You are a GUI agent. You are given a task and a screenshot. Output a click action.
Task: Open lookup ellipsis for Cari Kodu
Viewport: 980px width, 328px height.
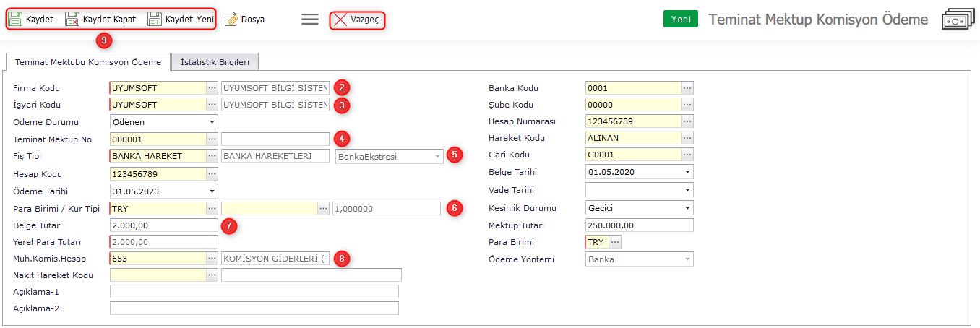tap(687, 155)
